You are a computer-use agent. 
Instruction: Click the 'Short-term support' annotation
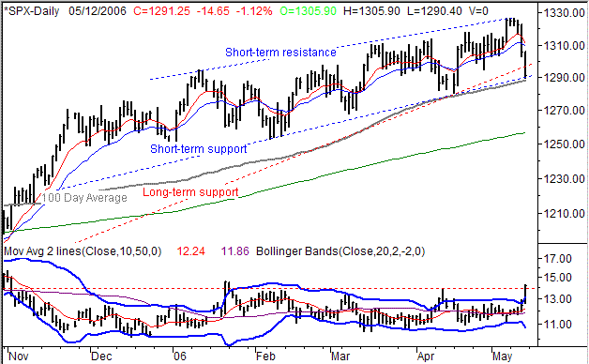coord(199,149)
